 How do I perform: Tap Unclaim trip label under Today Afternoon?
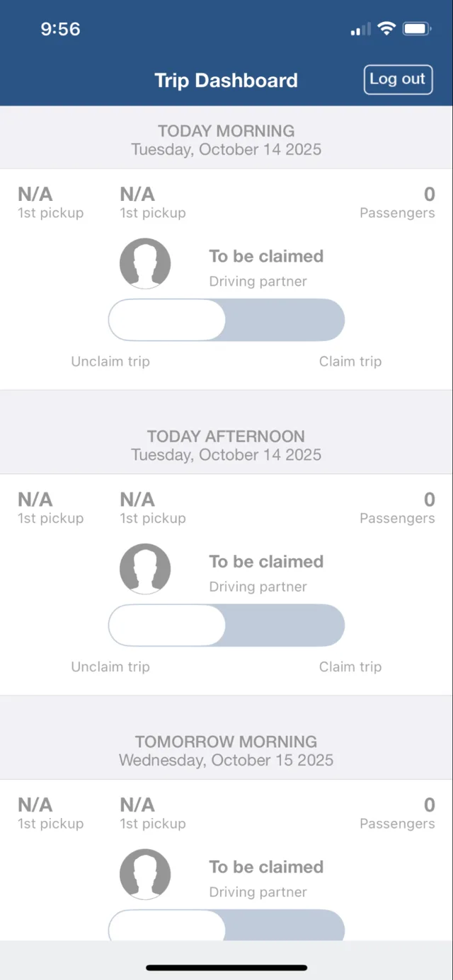tap(110, 667)
